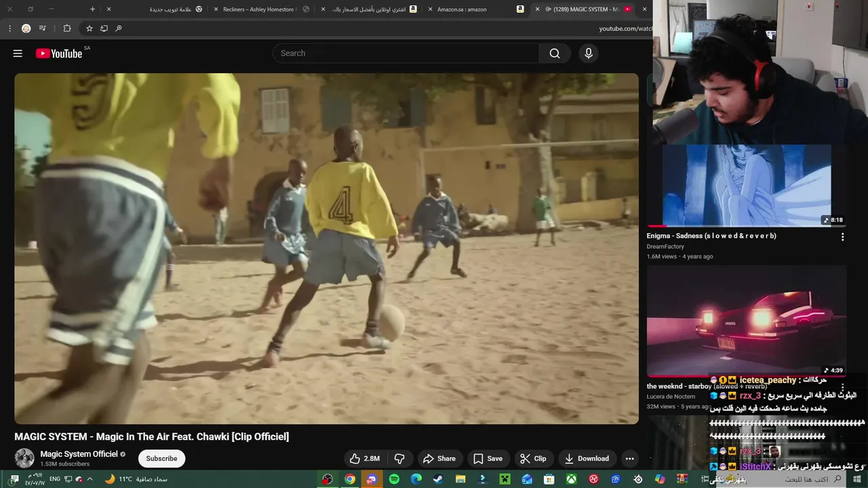The image size is (868, 488).
Task: Open the Enigma - Sadness video thumbnail
Action: tap(747, 185)
